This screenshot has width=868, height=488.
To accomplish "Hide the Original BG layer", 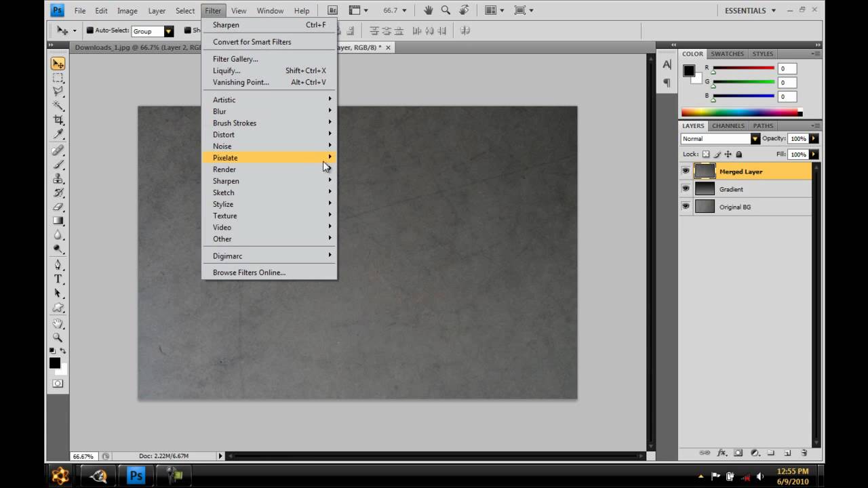I will [x=686, y=207].
